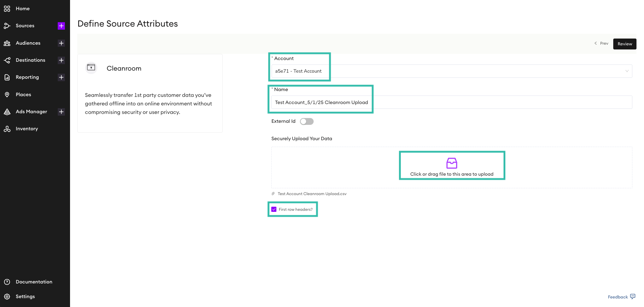Screen dimensions: 644x307
Task: Click uploaded file Test Account Cleanroom Upload.csv
Action: (312, 194)
